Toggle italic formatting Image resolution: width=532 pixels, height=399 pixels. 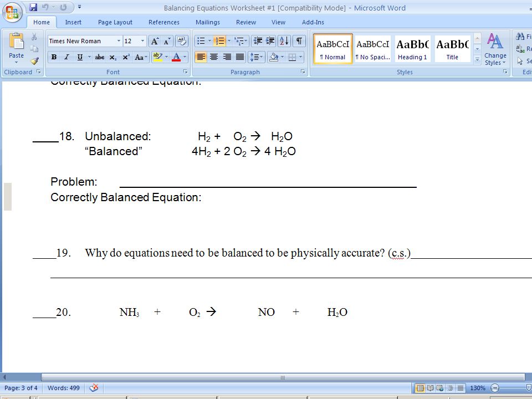click(67, 57)
